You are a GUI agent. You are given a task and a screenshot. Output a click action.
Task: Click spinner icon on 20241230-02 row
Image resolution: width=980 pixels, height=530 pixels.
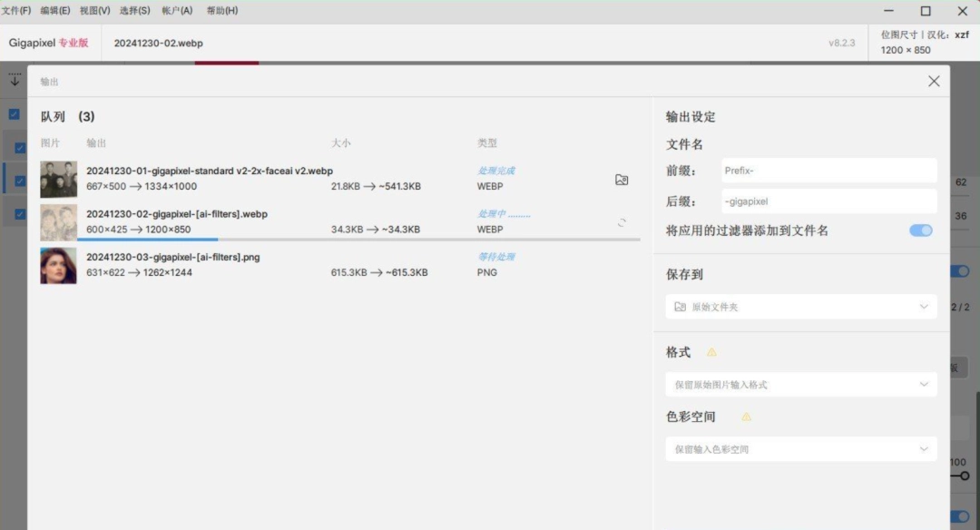coord(622,222)
